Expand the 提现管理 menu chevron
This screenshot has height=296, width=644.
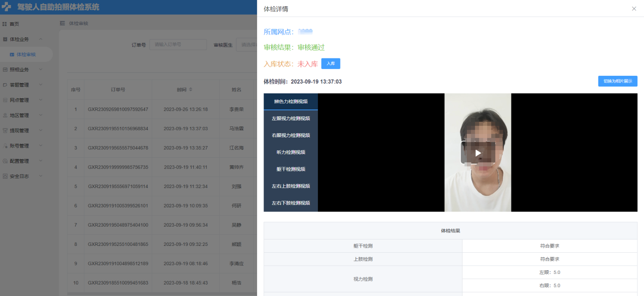pyautogui.click(x=40, y=131)
